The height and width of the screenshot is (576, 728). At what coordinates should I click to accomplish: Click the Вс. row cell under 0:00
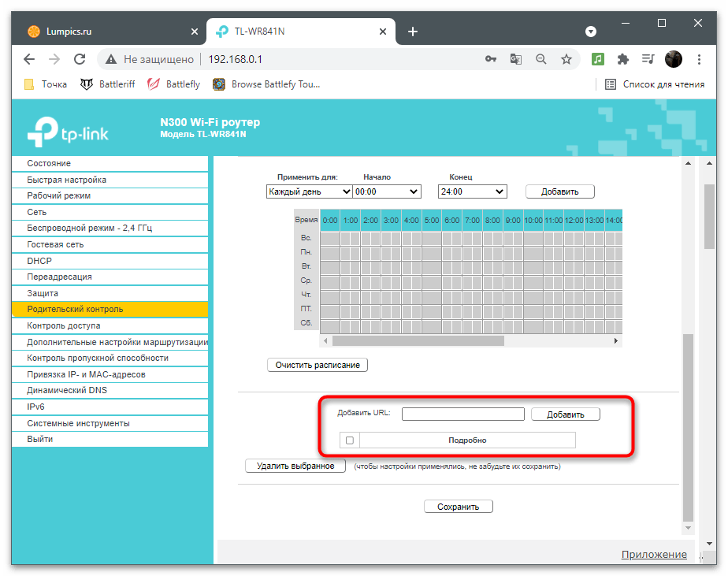click(329, 238)
